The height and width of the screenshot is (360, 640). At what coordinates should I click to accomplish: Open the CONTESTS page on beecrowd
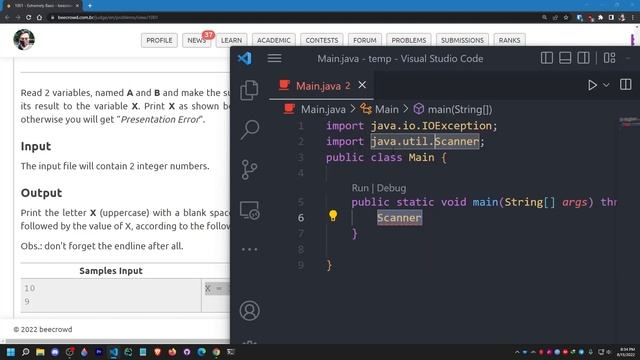pyautogui.click(x=322, y=40)
